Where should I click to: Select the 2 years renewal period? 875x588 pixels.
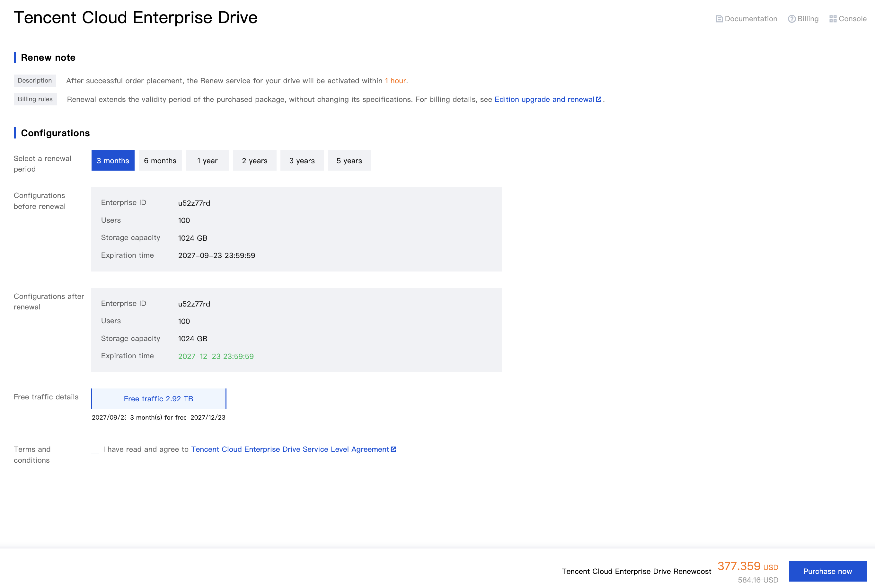(254, 161)
